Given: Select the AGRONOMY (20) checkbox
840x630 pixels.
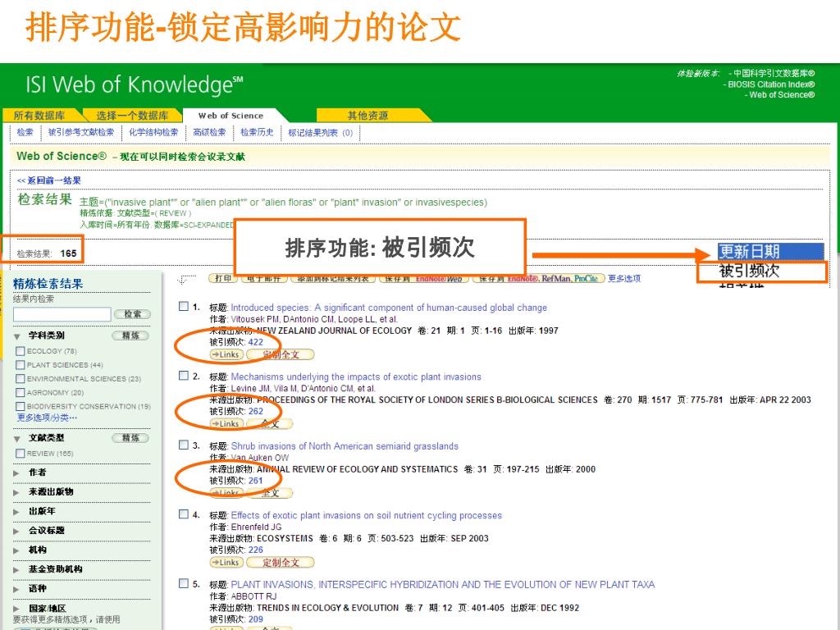Looking at the screenshot, I should (x=21, y=393).
